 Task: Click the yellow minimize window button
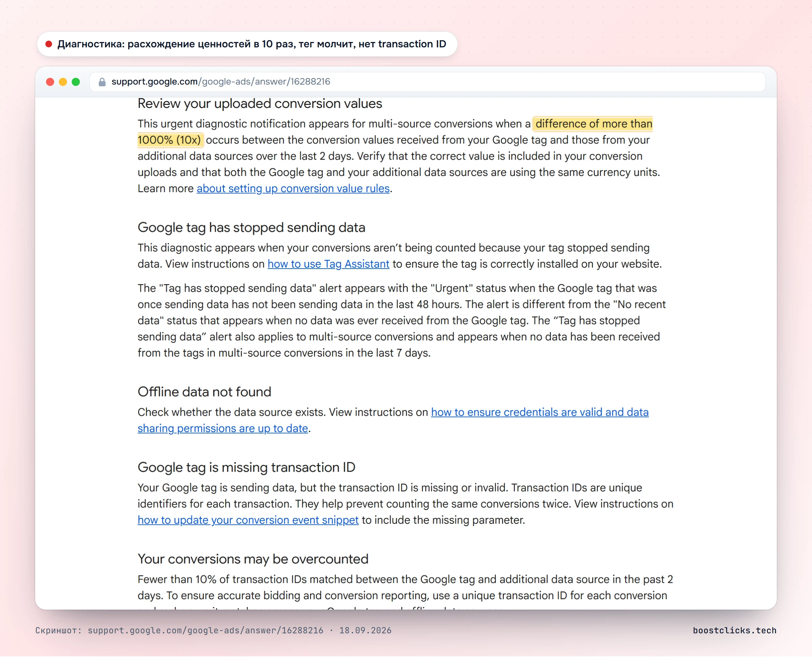pyautogui.click(x=63, y=82)
